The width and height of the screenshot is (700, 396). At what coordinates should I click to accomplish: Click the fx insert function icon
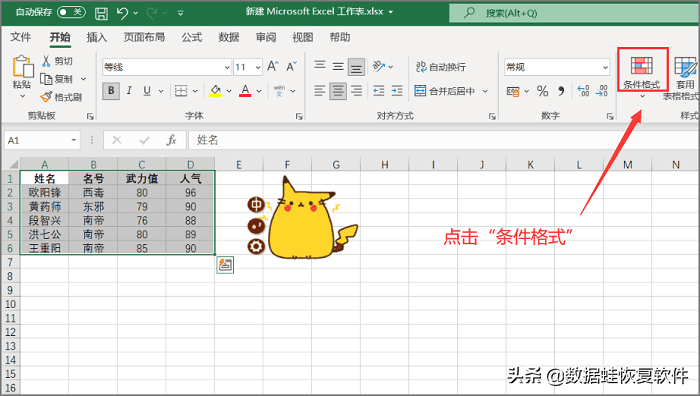[x=171, y=140]
